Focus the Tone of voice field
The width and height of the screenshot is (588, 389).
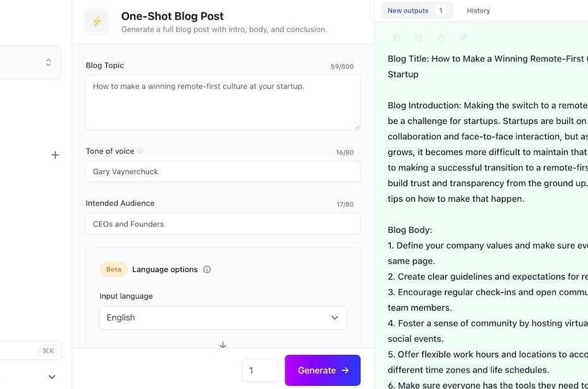click(223, 171)
